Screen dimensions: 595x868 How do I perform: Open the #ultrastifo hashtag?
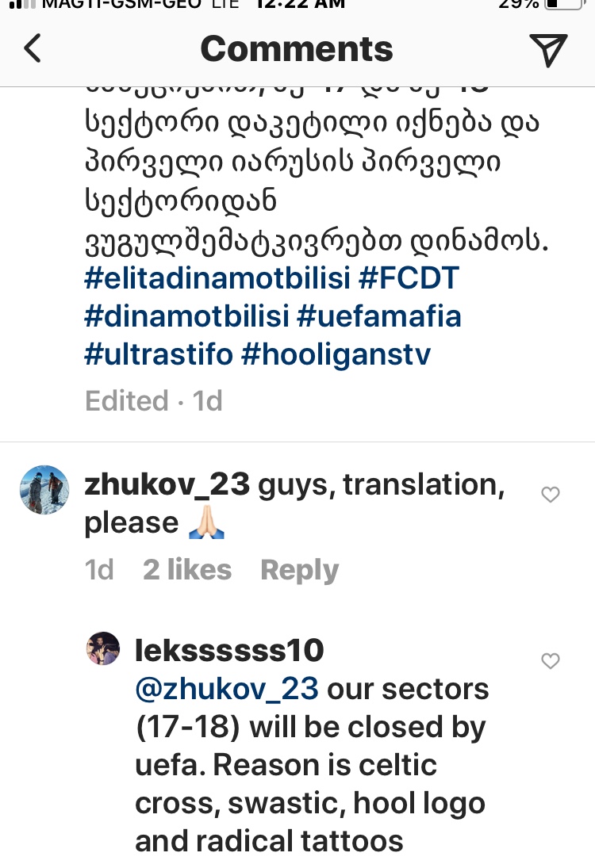click(159, 354)
